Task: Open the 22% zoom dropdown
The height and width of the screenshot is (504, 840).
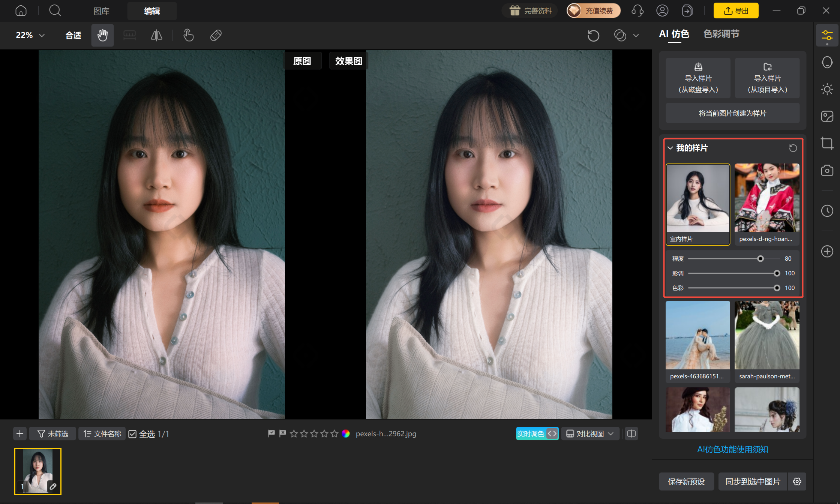Action: click(30, 35)
